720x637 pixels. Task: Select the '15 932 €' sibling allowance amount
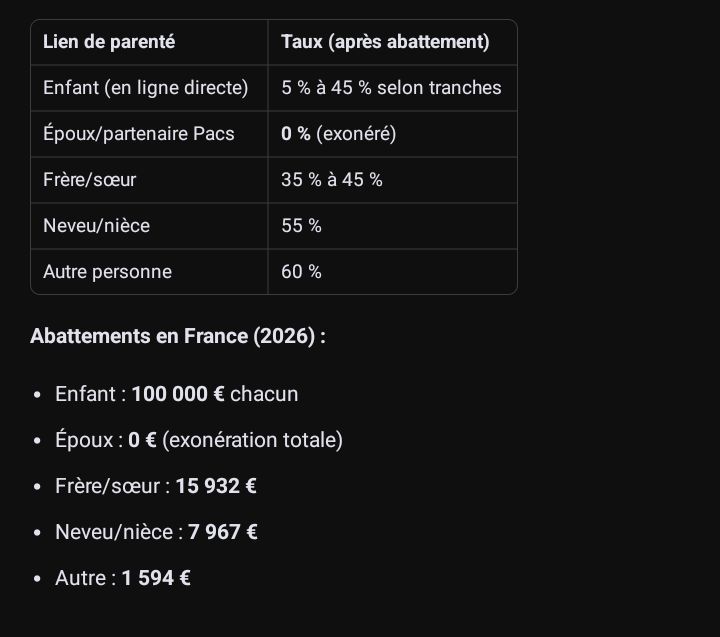pos(216,486)
